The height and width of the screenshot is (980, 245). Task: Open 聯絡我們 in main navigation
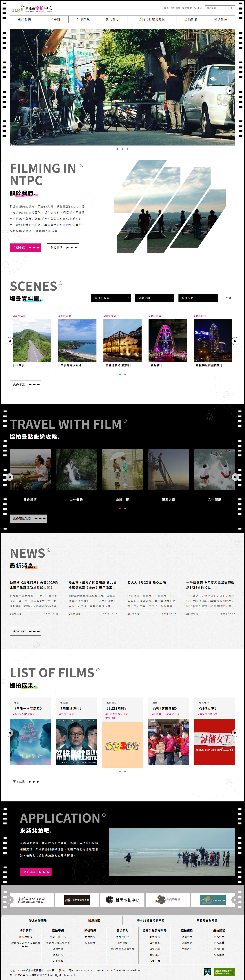(220, 19)
